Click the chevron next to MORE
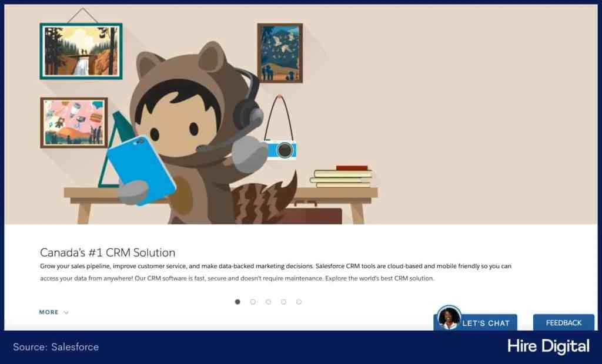This screenshot has height=364, width=602. click(x=65, y=312)
